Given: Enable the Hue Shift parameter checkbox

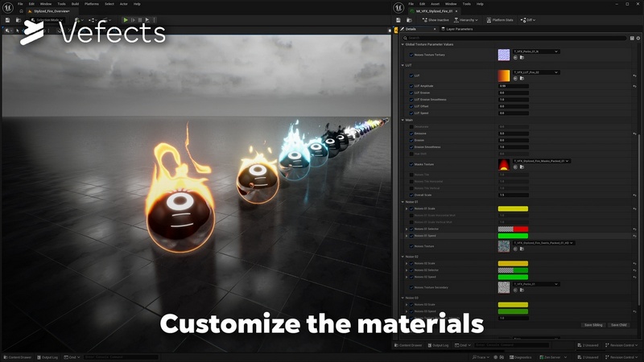Looking at the screenshot, I should (x=411, y=154).
